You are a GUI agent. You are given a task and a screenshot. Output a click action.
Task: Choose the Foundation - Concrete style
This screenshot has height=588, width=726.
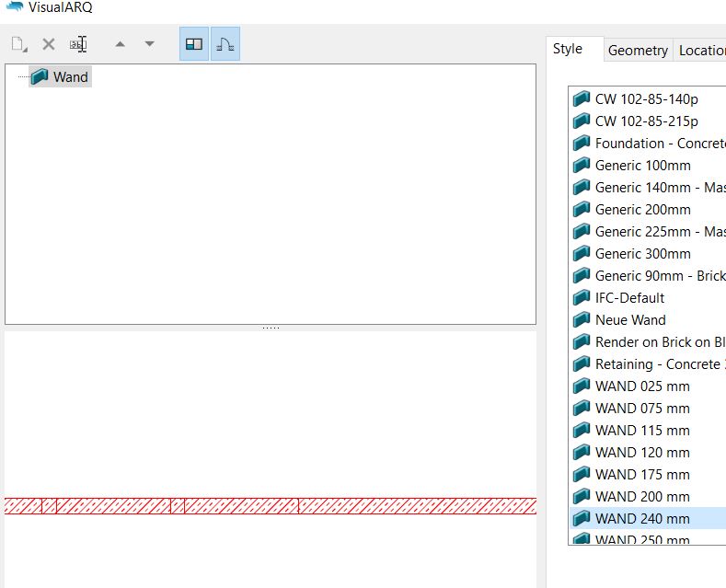tap(648, 144)
